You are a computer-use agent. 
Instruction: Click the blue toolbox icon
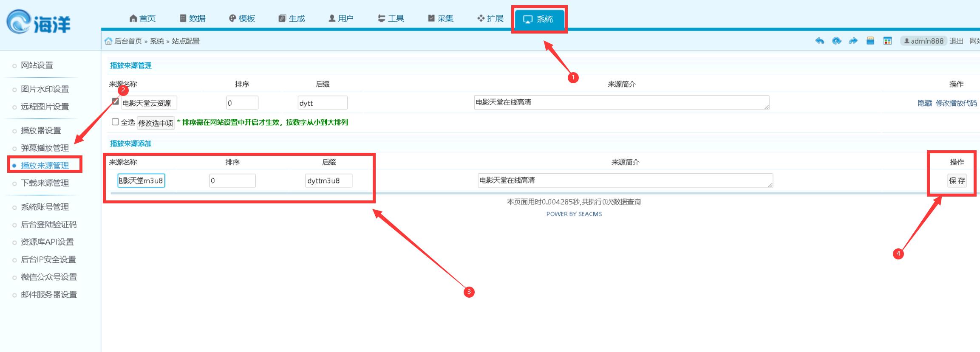click(x=870, y=41)
